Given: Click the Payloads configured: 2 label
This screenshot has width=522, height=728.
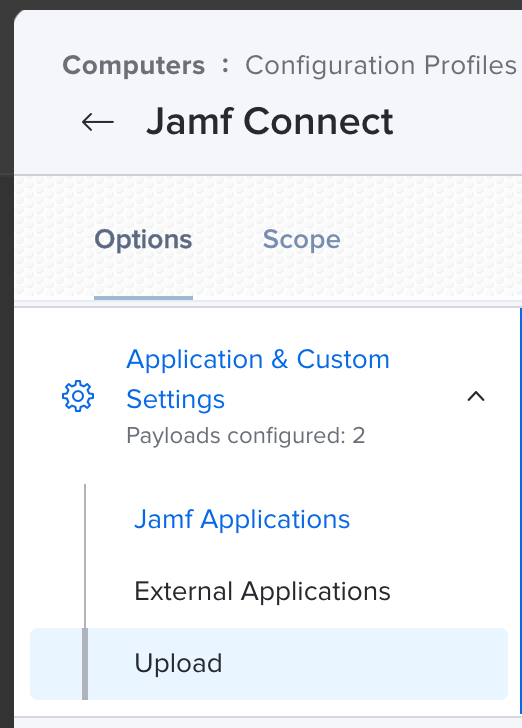Looking at the screenshot, I should (x=246, y=436).
